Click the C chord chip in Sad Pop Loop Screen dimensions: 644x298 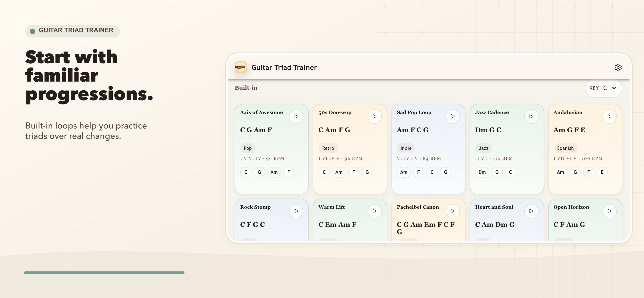pos(432,172)
